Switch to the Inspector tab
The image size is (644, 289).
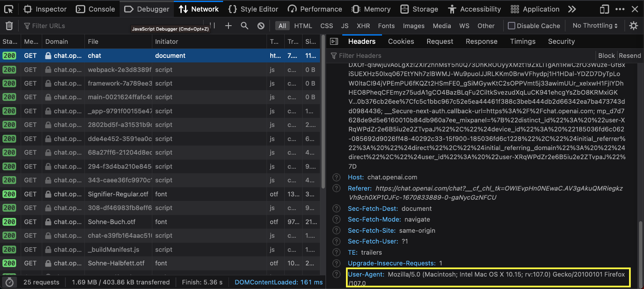[45, 9]
